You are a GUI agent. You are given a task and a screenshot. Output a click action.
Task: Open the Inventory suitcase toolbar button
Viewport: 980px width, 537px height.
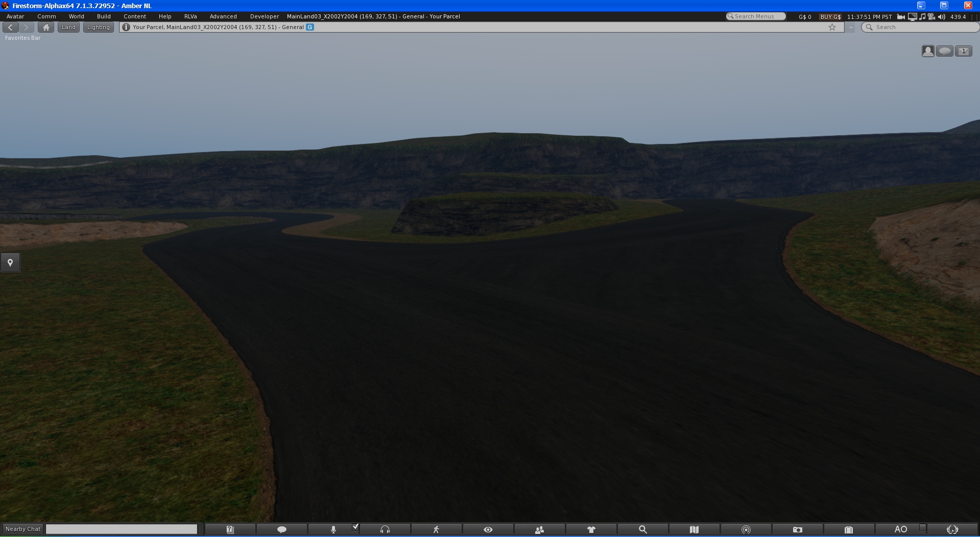[x=849, y=529]
